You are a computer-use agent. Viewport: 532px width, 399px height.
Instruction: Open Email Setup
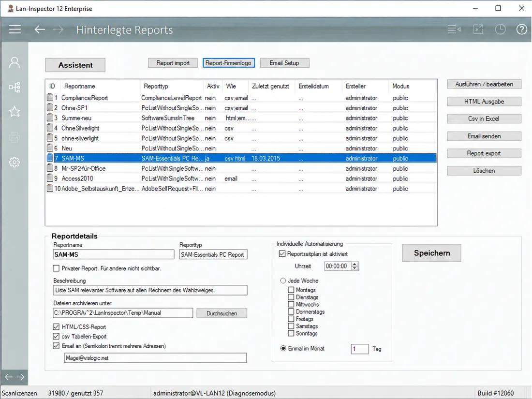pos(284,63)
